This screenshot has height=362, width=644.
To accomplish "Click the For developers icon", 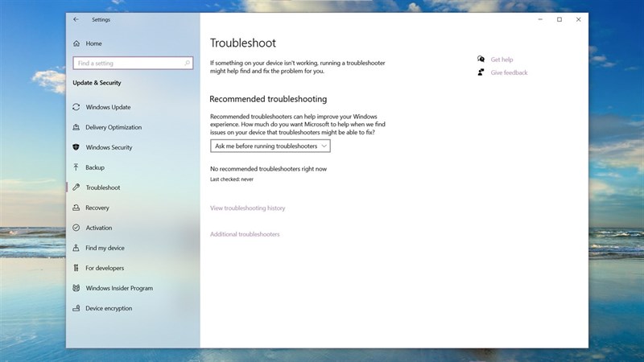I will click(76, 268).
